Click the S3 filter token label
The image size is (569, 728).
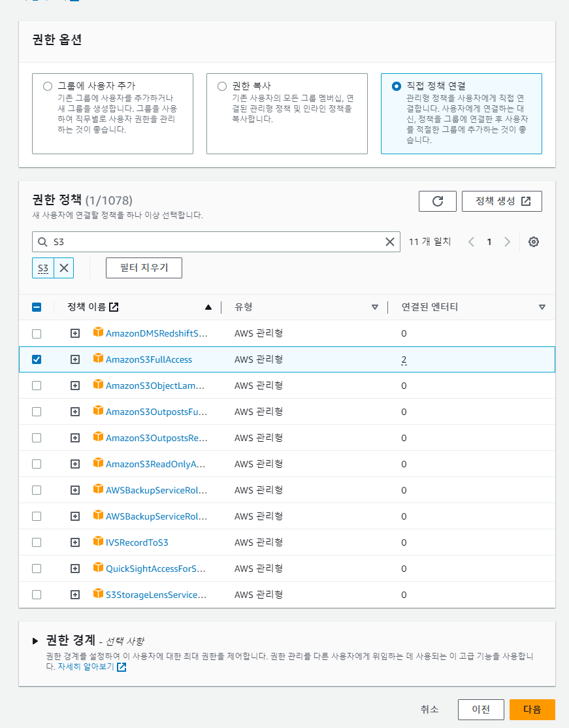[43, 268]
